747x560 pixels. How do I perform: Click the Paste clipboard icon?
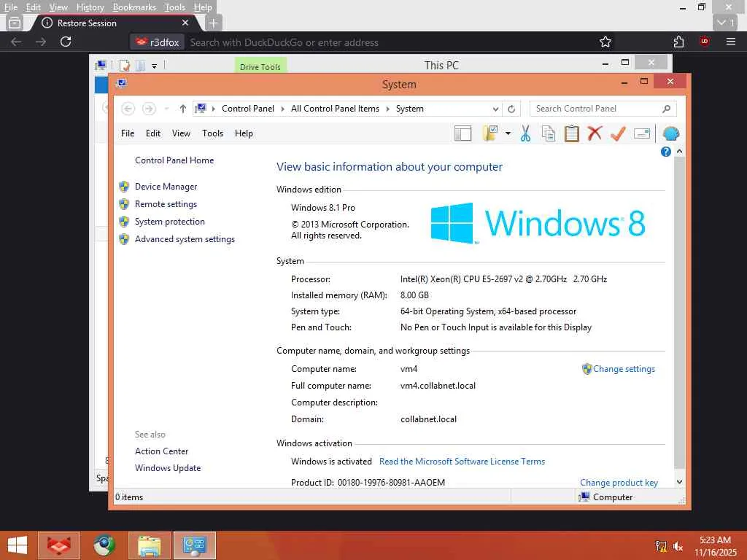pos(572,133)
